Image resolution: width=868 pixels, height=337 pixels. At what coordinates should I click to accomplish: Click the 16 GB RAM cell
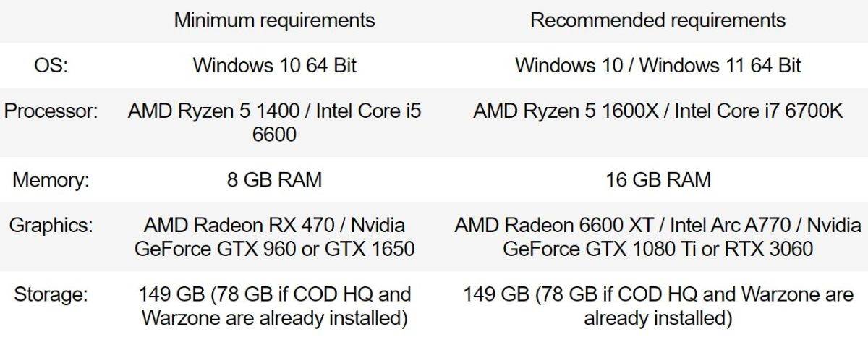point(658,179)
